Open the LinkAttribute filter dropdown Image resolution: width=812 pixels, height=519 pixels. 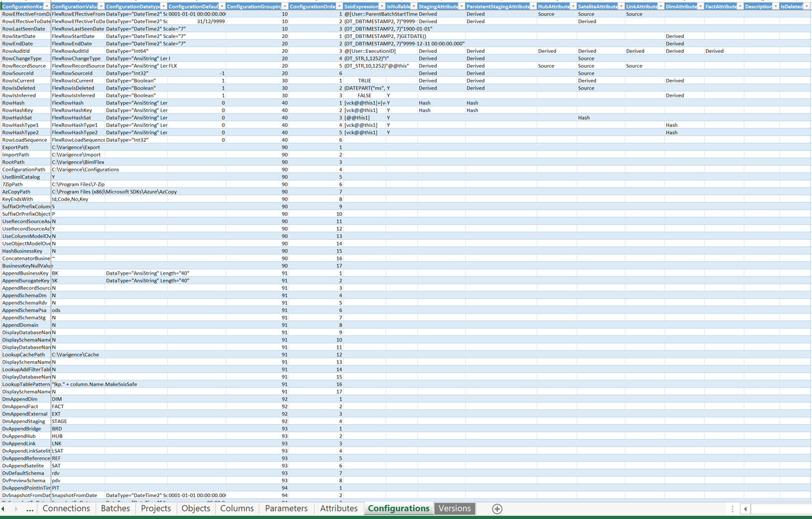(660, 6)
